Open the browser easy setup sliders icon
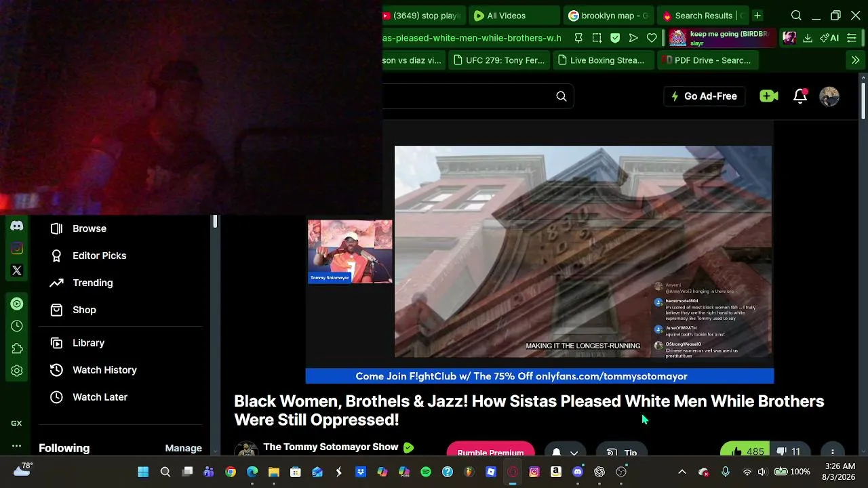Viewport: 868px width, 488px height. 852,38
